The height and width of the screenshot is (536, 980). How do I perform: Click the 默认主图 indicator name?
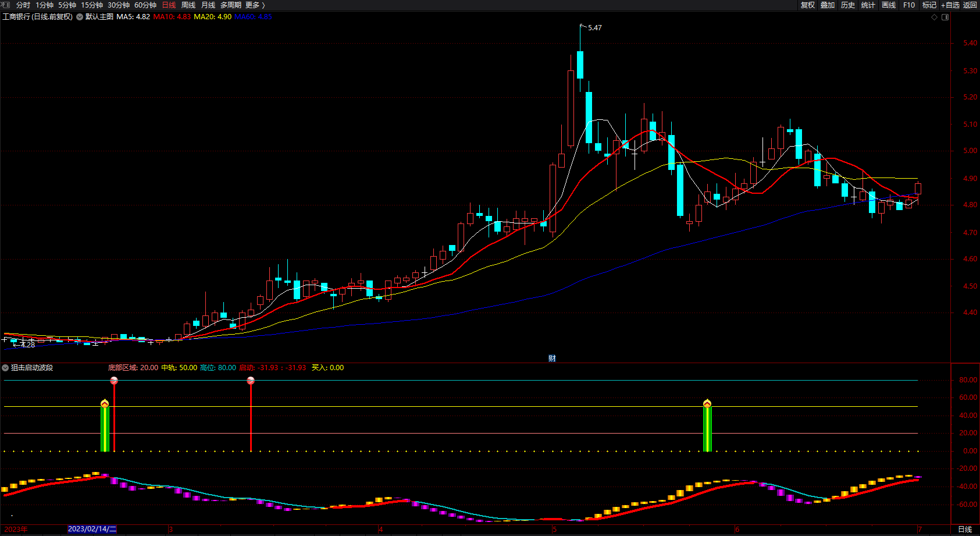coord(99,17)
